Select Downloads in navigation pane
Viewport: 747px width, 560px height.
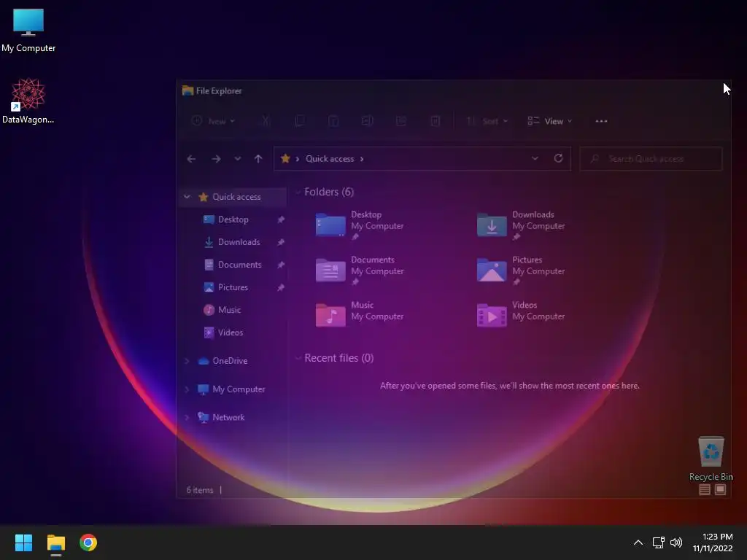pos(239,242)
